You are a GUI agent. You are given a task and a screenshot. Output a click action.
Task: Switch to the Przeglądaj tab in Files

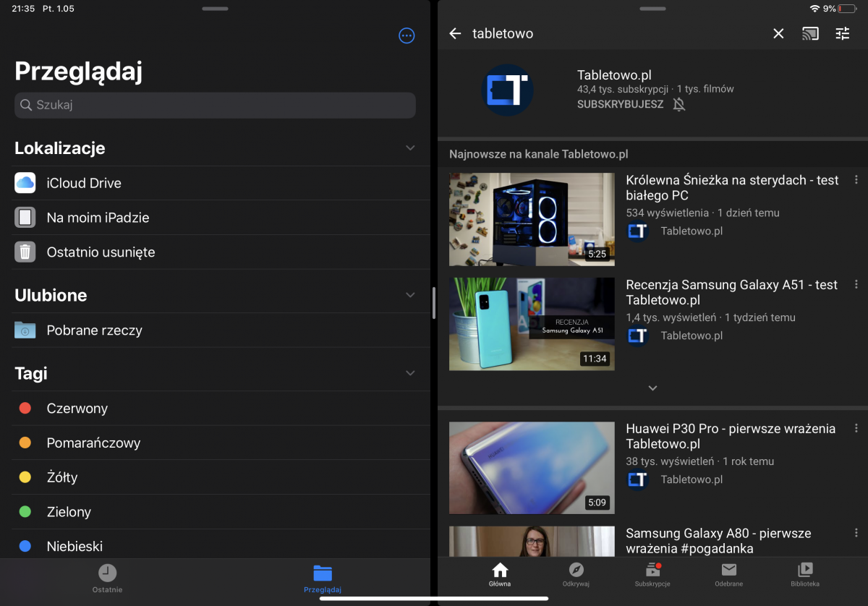point(323,579)
